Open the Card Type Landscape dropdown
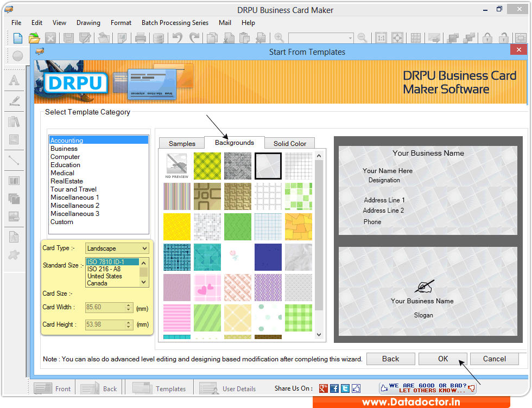The width and height of the screenshot is (532, 408). 117,248
